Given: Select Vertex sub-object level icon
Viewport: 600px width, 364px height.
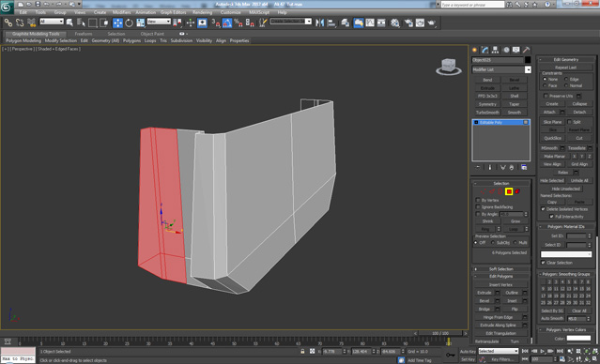Looking at the screenshot, I should tap(484, 191).
